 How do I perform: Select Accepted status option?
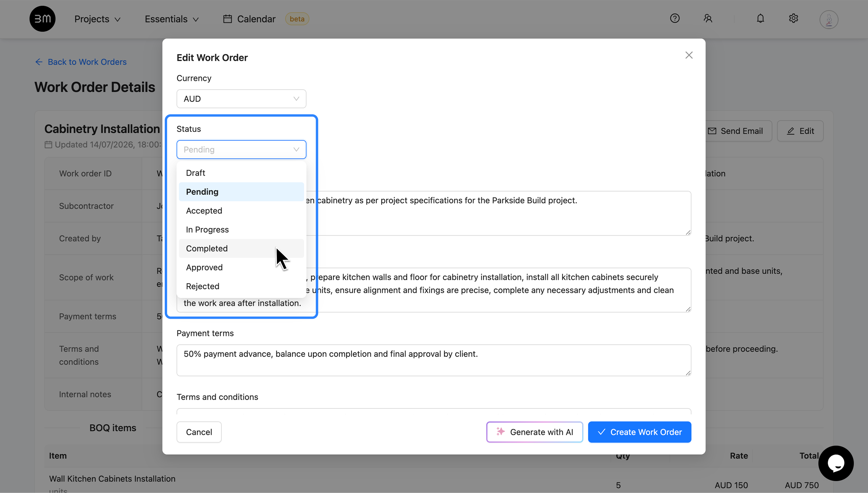tap(242, 210)
